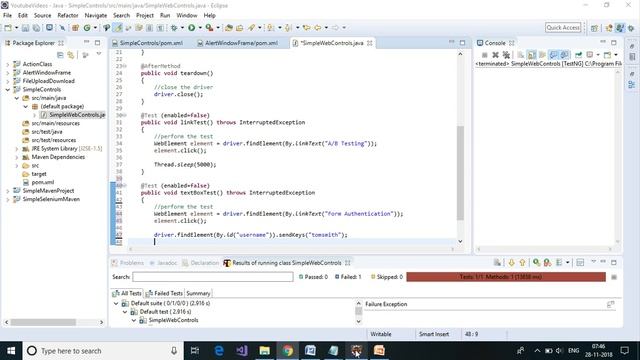Collapse Default suite in test results
Viewport: 640px width, 360px height.
pos(116,303)
